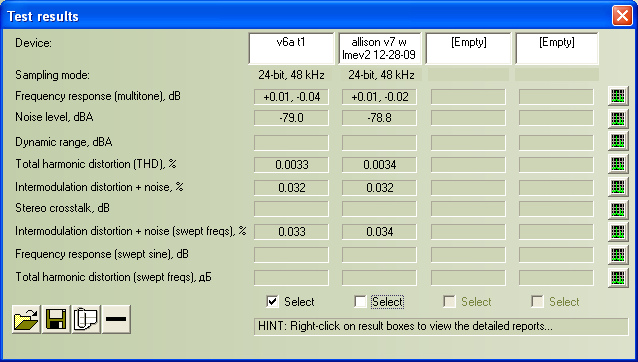Click the 0.0034 THD result box

(379, 165)
